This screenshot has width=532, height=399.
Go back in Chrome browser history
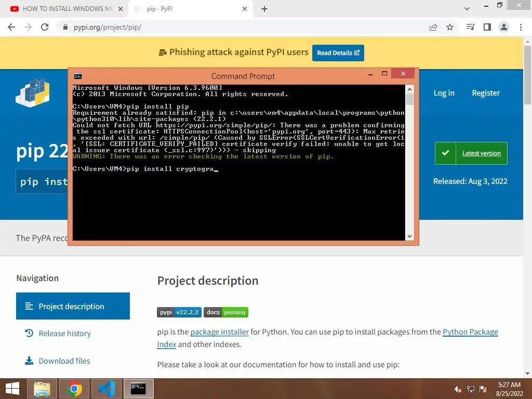click(x=11, y=27)
